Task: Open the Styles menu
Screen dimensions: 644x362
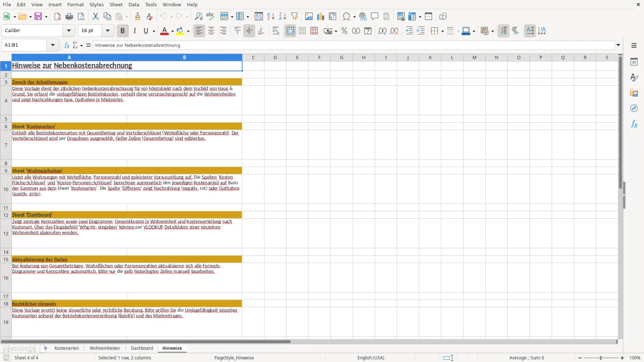Action: coord(97,4)
